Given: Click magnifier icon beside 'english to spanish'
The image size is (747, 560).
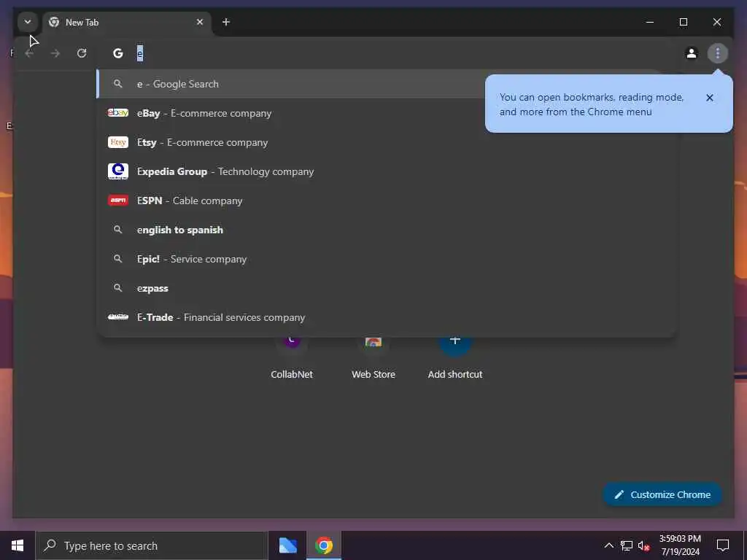Looking at the screenshot, I should click(117, 230).
